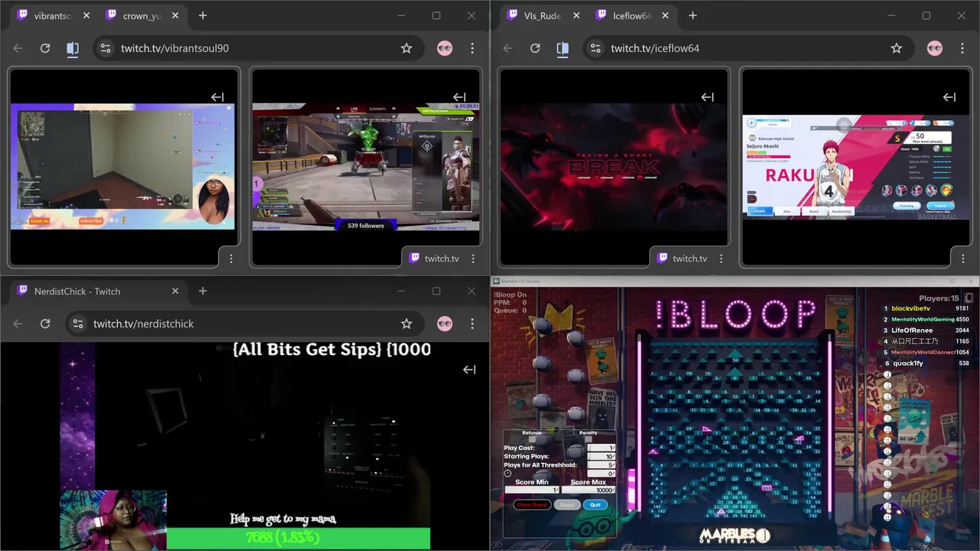Click the nerdistchick video collapse arrow
This screenshot has width=980, height=551.
pos(469,370)
